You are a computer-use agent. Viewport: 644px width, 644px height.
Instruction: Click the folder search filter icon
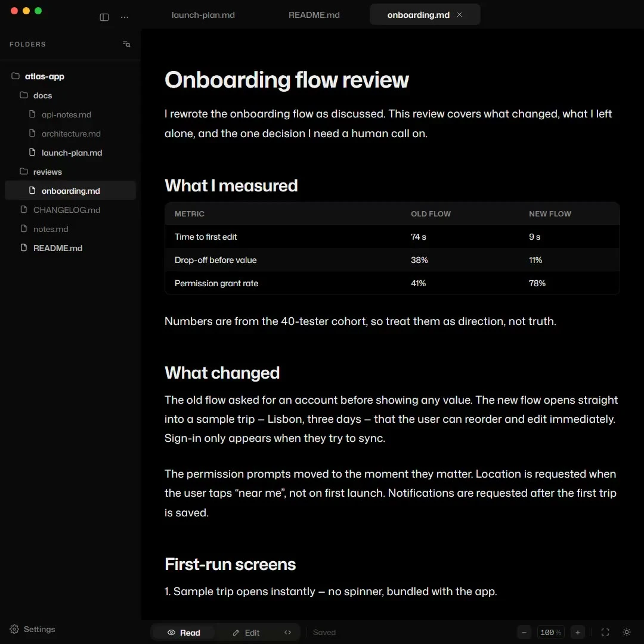[126, 44]
